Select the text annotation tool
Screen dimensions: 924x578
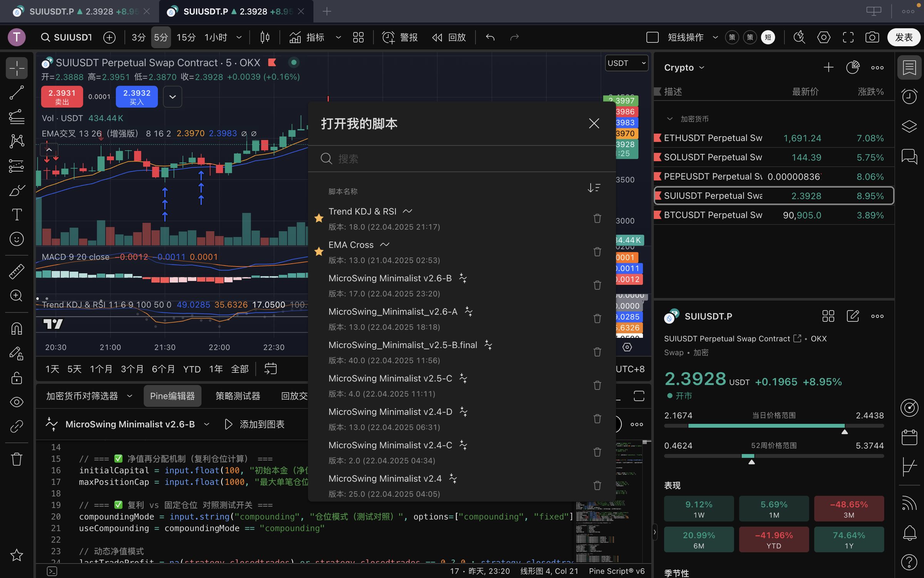click(x=17, y=215)
